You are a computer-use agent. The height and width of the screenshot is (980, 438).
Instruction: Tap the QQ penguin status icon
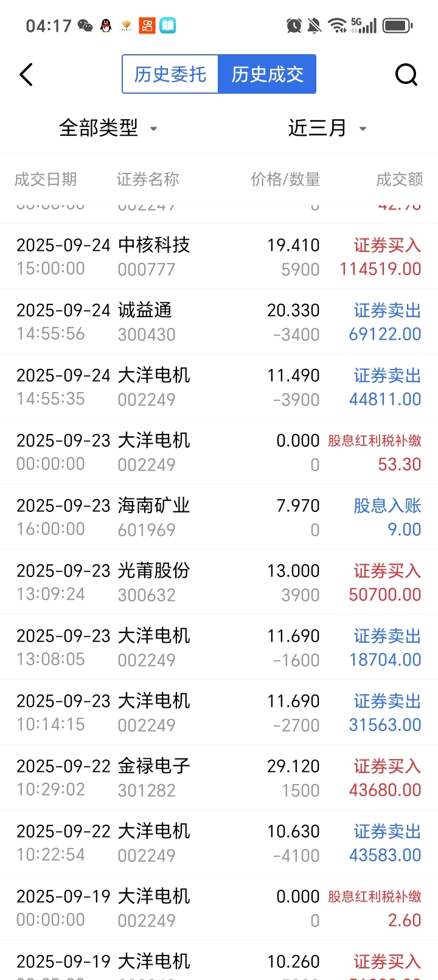click(106, 26)
